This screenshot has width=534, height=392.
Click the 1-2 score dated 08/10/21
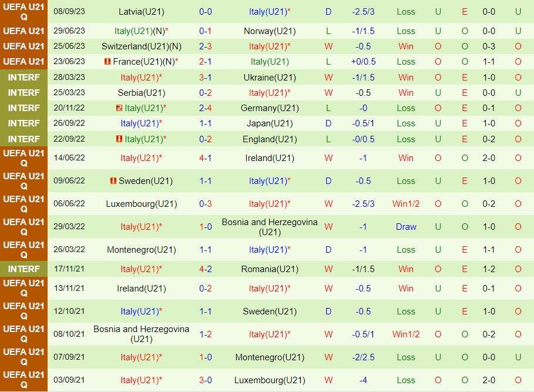click(206, 334)
